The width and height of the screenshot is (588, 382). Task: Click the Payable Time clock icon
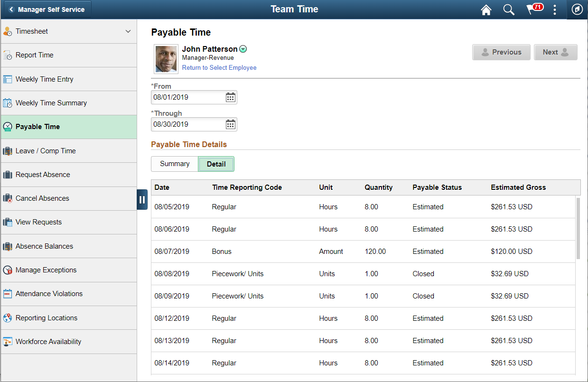pyautogui.click(x=8, y=127)
